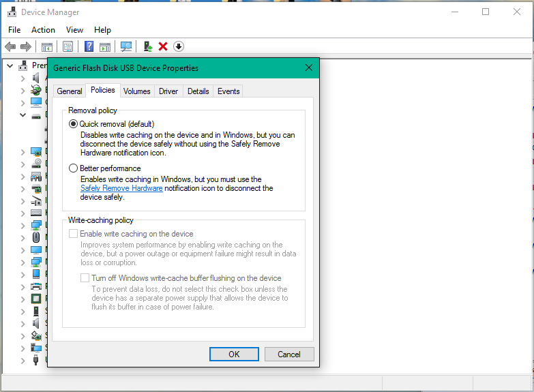Select the Human Interface Devices gamepad icon
The height and width of the screenshot is (392, 534).
(x=36, y=177)
